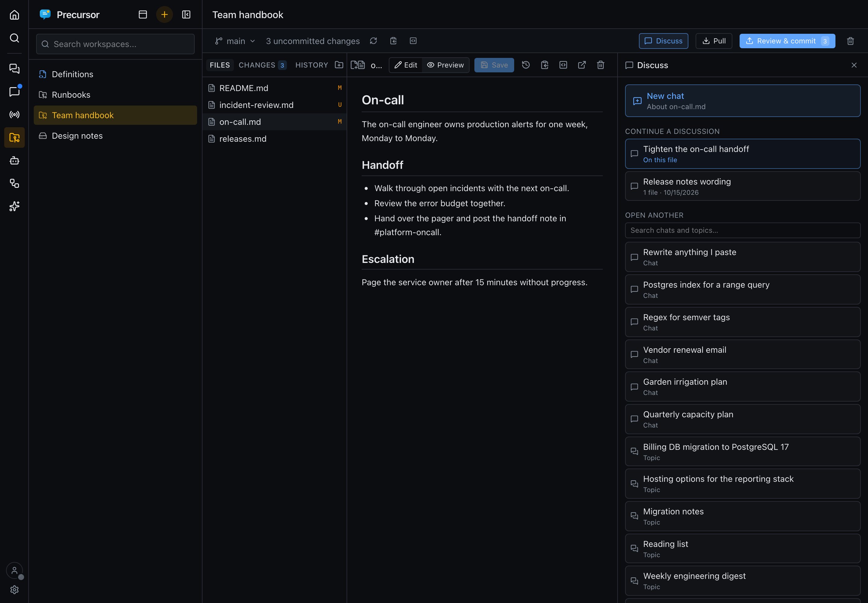
Task: Continue the Tighten the on-call handoff discussion
Action: (743, 154)
